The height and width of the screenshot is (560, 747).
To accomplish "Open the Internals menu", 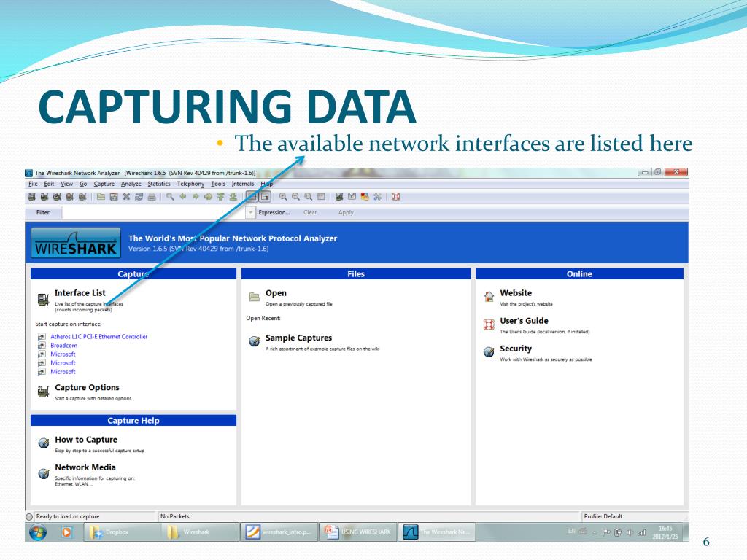I will click(243, 184).
